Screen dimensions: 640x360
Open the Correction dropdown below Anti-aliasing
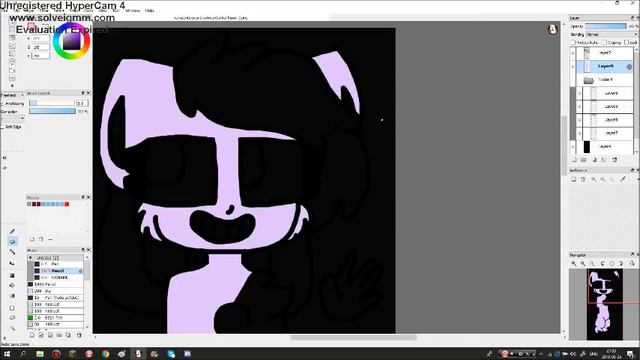coord(13,118)
